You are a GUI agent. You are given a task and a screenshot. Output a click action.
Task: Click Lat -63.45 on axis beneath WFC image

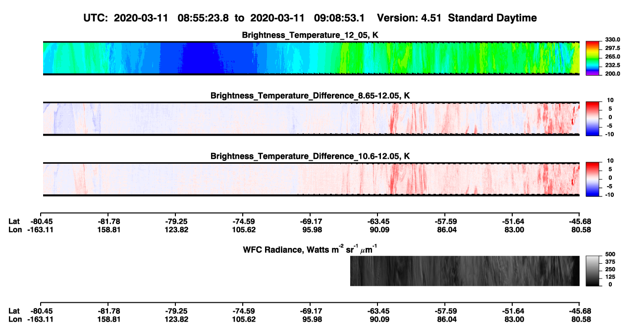[x=377, y=311]
